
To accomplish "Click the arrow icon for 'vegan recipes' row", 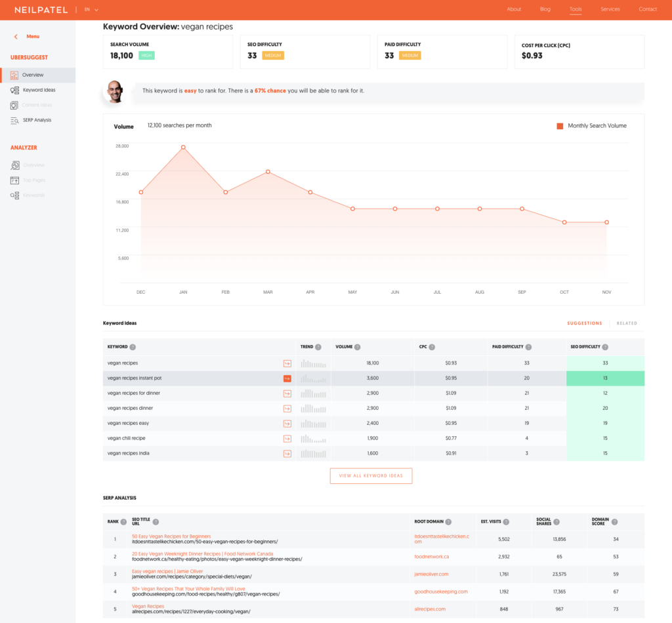I will tap(287, 363).
